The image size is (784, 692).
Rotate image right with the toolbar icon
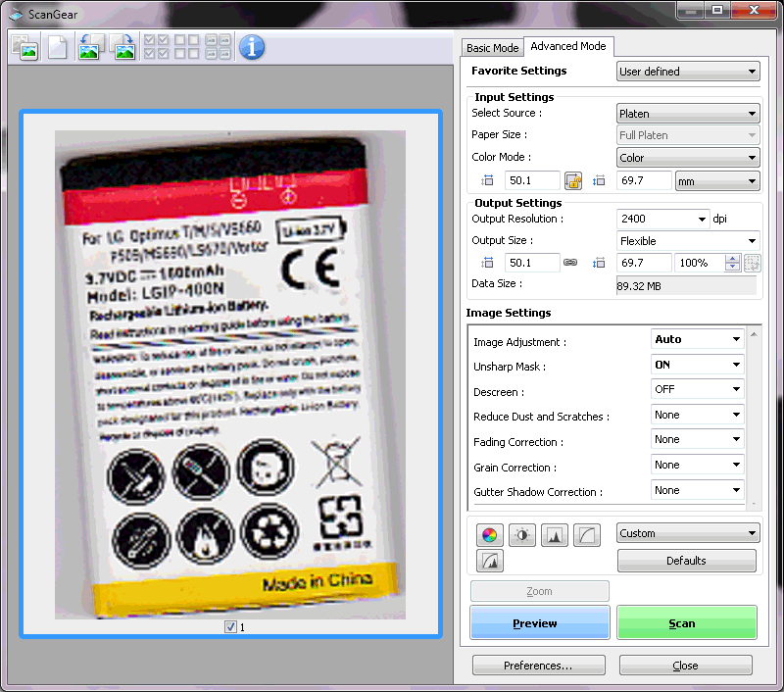pyautogui.click(x=124, y=47)
